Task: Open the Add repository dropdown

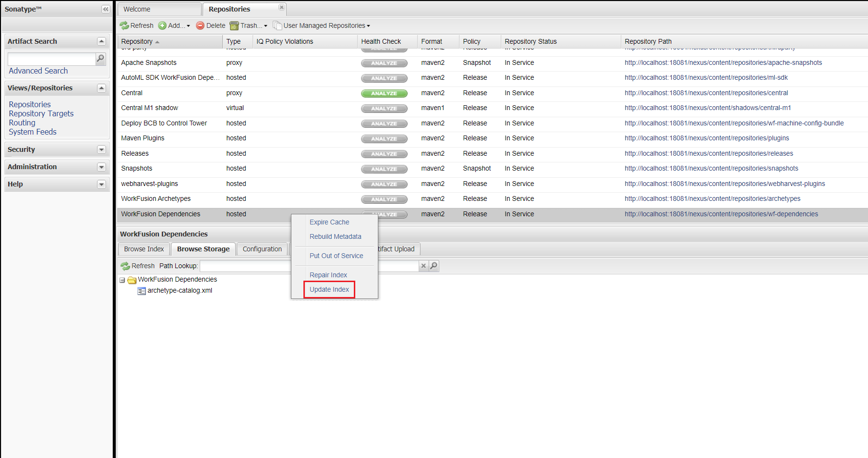Action: [x=188, y=26]
